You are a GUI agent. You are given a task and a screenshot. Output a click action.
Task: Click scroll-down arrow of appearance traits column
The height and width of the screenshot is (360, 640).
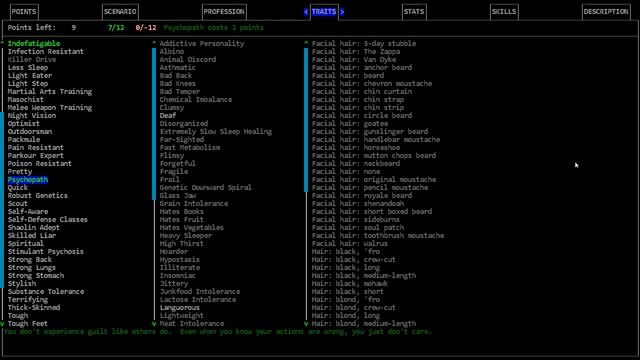[306, 324]
